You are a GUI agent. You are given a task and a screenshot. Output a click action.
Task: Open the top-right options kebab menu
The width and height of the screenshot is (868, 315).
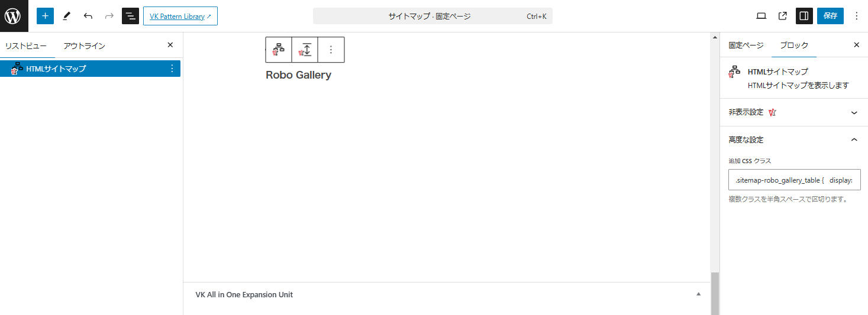(856, 16)
